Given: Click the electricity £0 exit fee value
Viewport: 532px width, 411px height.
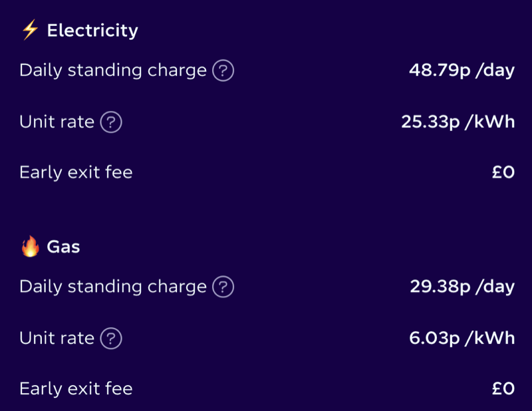Looking at the screenshot, I should coord(503,173).
